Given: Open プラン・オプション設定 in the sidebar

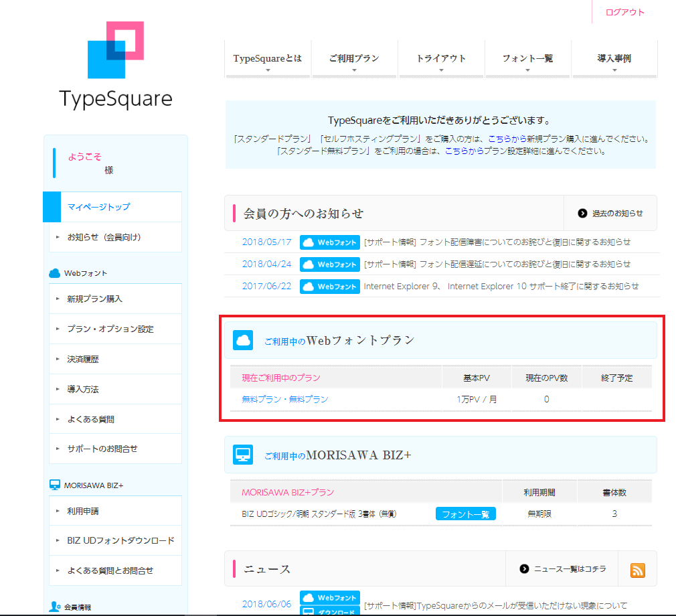Looking at the screenshot, I should 116,329.
